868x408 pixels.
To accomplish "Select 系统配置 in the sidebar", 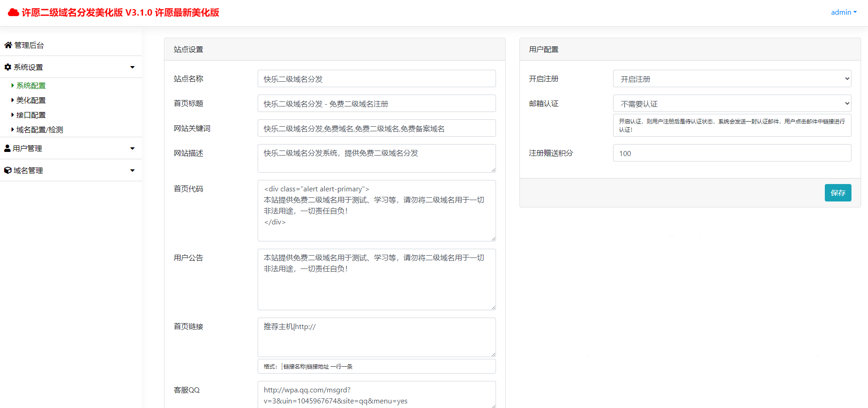I will (x=31, y=85).
